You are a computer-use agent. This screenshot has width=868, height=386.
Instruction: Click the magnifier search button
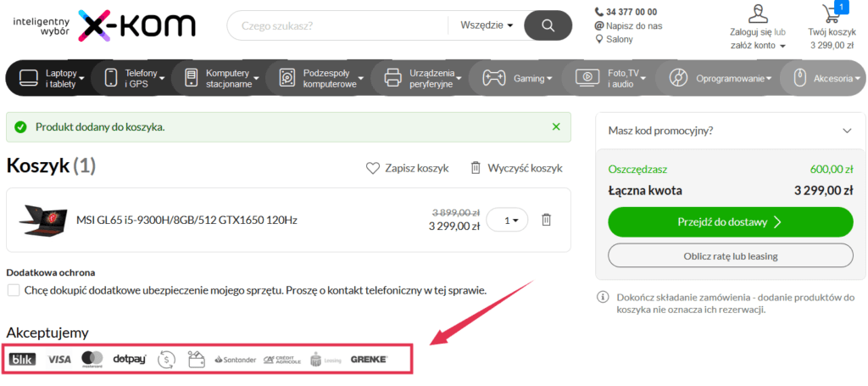548,25
